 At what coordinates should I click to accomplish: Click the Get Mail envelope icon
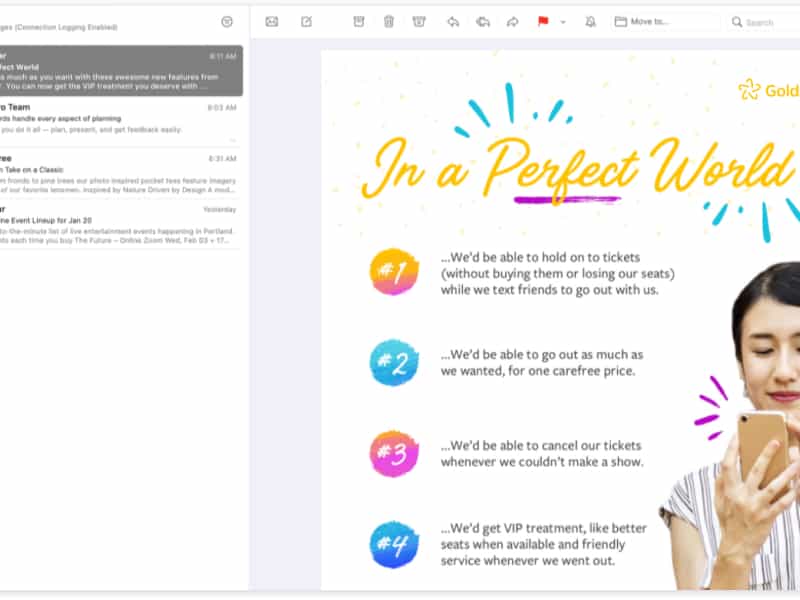coord(271,21)
